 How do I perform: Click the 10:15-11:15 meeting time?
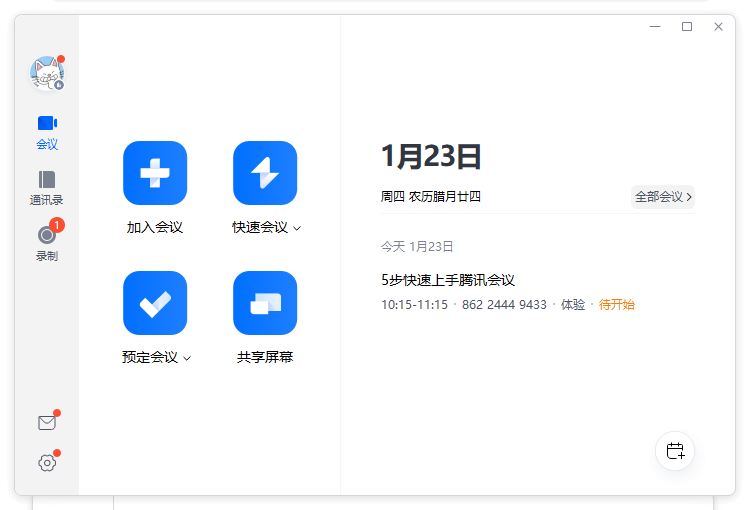pos(414,305)
